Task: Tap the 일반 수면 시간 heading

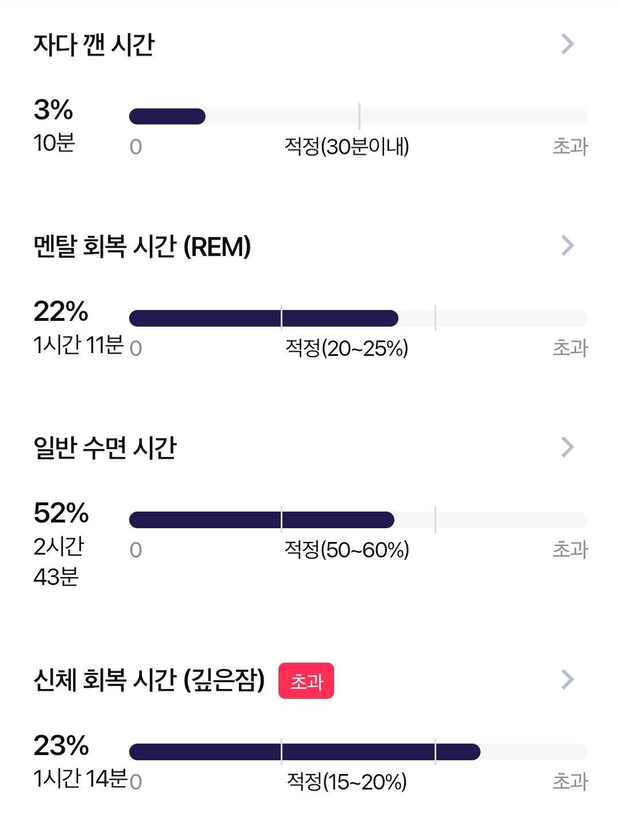Action: (104, 448)
